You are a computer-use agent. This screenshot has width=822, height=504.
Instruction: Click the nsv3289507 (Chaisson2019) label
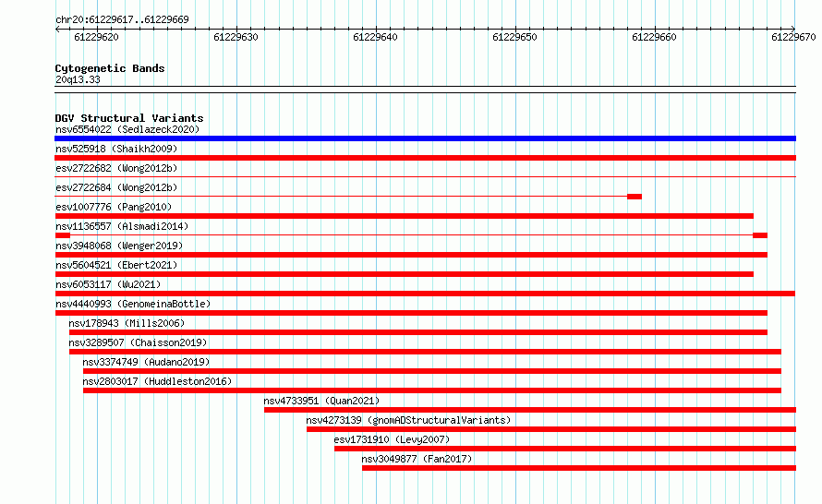click(x=138, y=342)
